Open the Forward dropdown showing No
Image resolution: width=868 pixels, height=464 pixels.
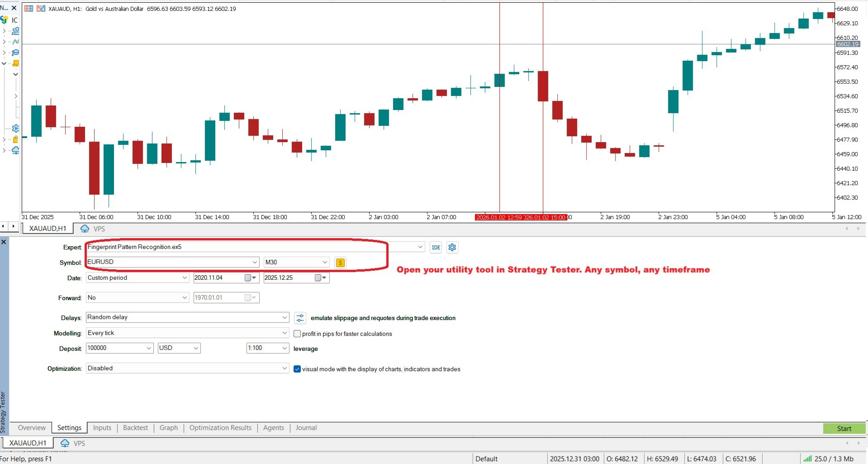[x=138, y=298]
